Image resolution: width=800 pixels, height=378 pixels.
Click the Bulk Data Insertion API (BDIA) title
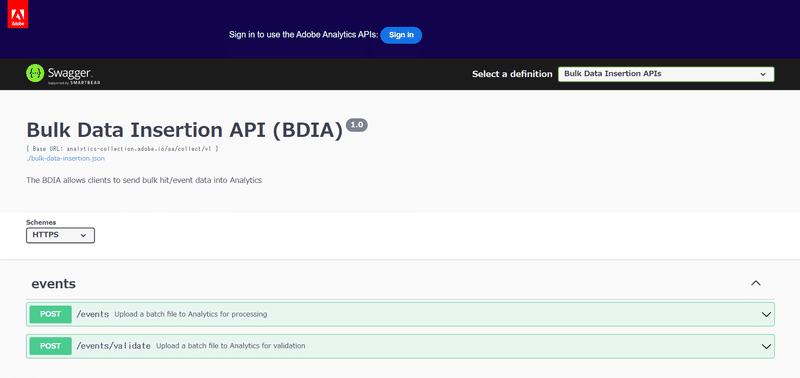pyautogui.click(x=184, y=130)
